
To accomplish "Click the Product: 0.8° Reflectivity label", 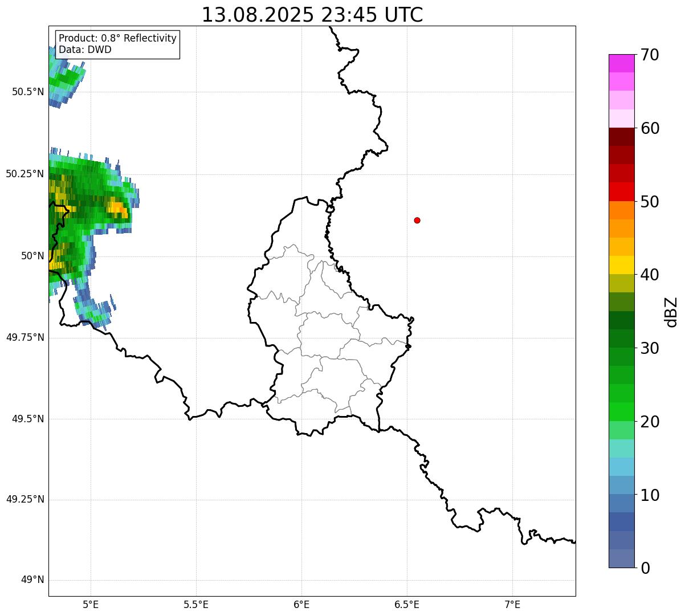I will point(118,38).
